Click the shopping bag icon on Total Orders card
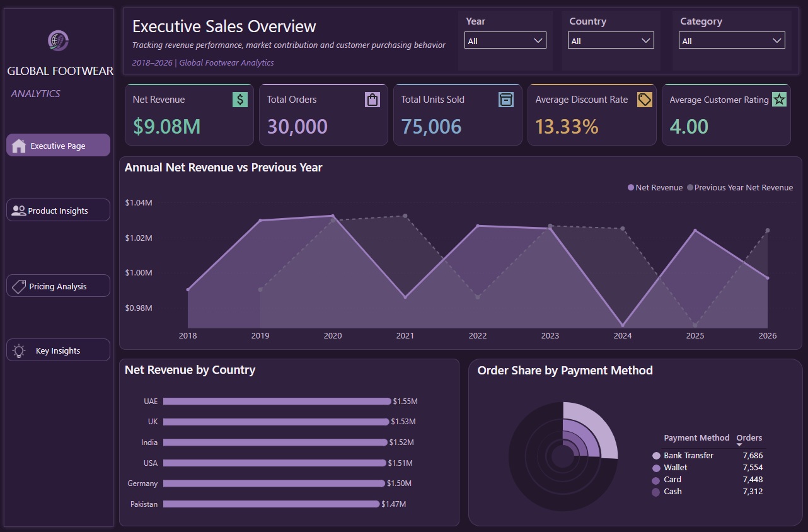Screen dimensions: 808x532 372,99
